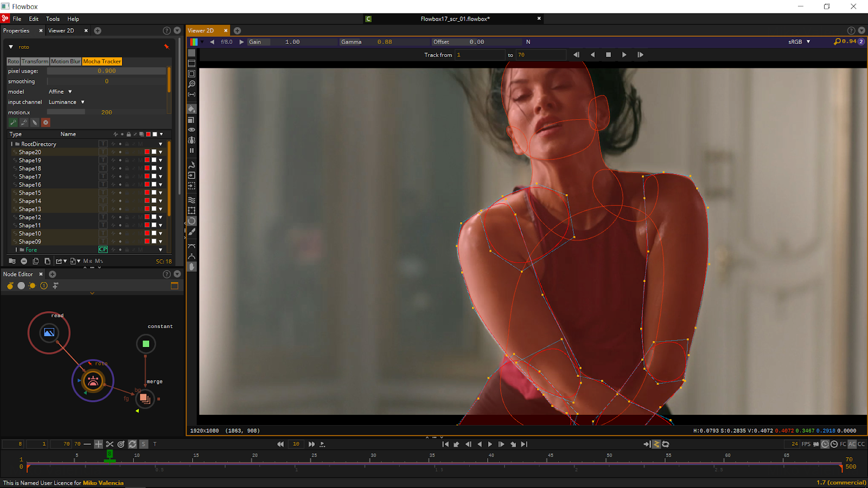Toggle the CP flag on Fore folder
Screen dimensions: 868x488
(x=103, y=250)
